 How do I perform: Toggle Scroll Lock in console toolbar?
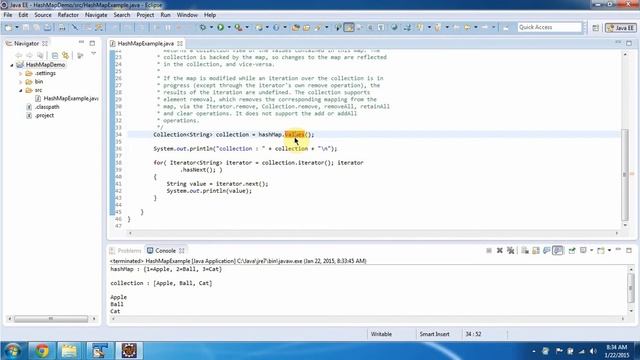point(536,250)
